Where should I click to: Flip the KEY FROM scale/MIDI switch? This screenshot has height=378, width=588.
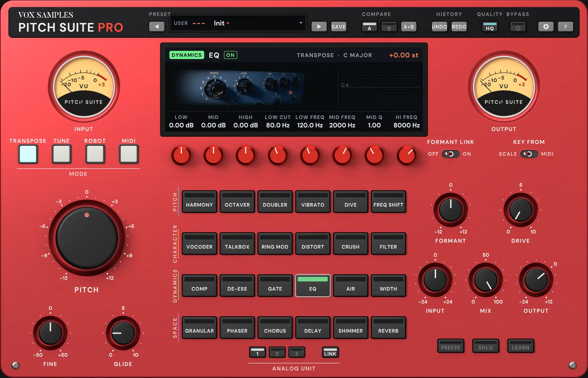529,154
